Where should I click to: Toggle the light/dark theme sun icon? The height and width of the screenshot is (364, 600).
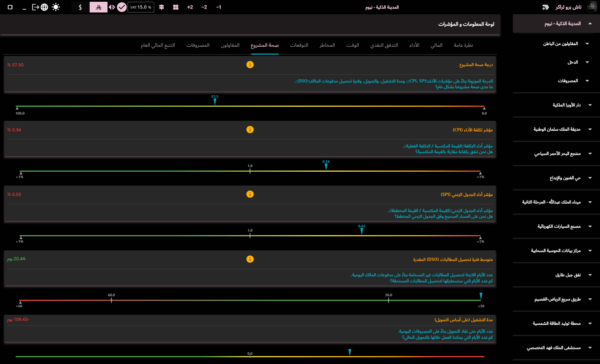point(56,7)
